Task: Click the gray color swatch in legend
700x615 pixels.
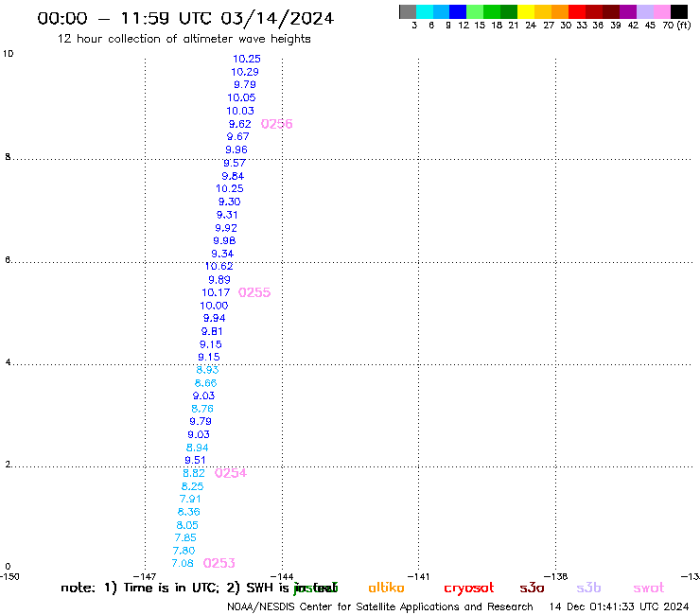Action: point(408,11)
